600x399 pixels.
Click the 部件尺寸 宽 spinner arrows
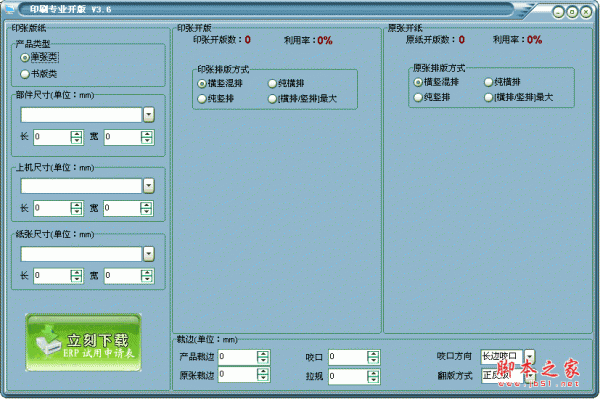tap(147, 137)
